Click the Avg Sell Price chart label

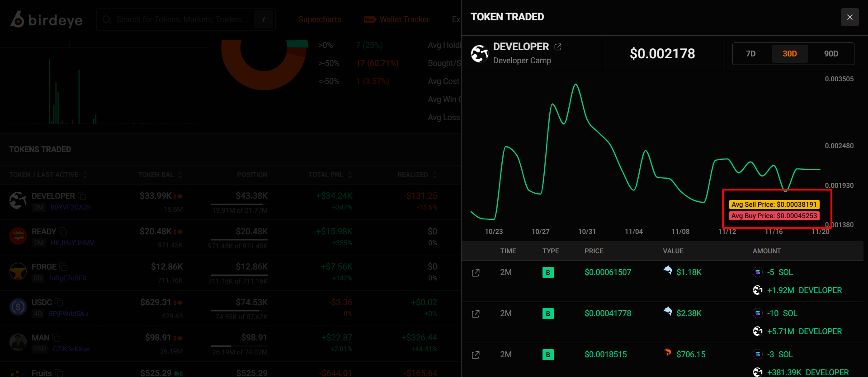tap(774, 205)
